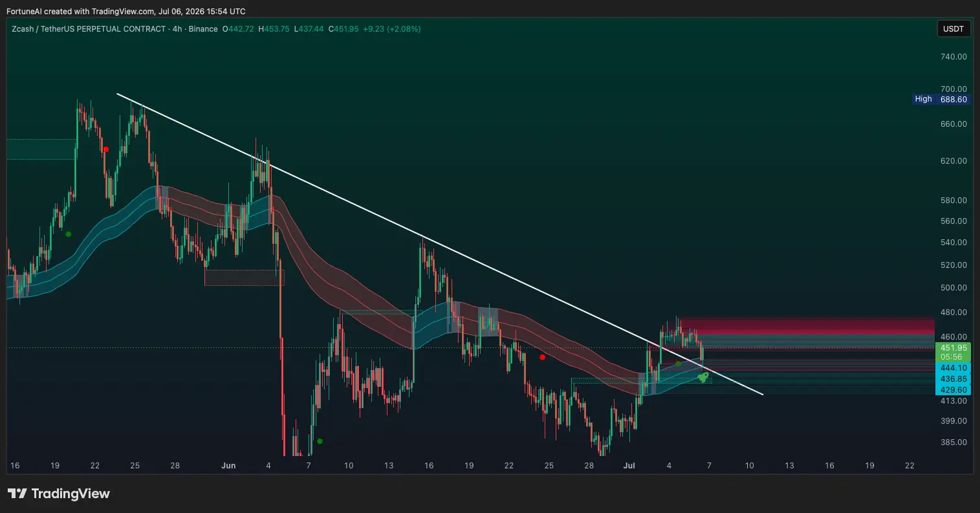
Task: Select the green signal dot near 385 level
Action: [x=320, y=441]
